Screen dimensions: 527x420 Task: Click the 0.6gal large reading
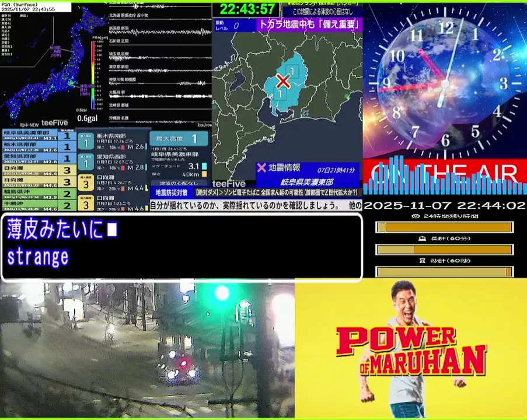[x=88, y=118]
